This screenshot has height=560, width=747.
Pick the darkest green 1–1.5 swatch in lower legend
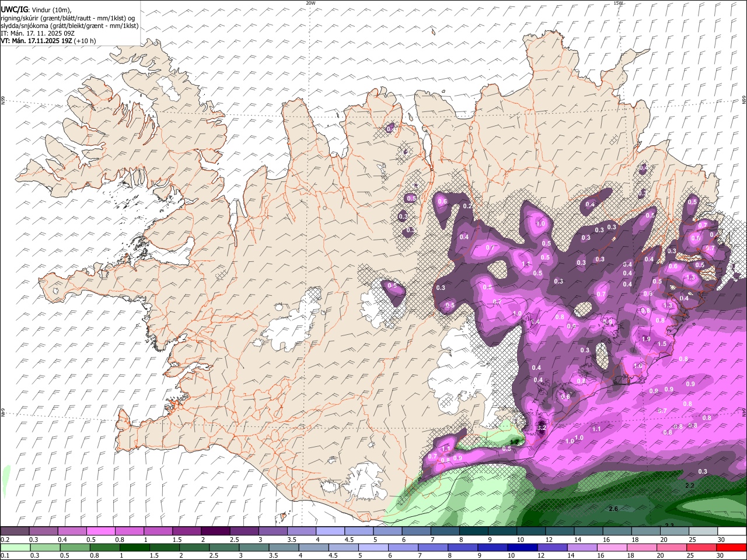(135, 547)
